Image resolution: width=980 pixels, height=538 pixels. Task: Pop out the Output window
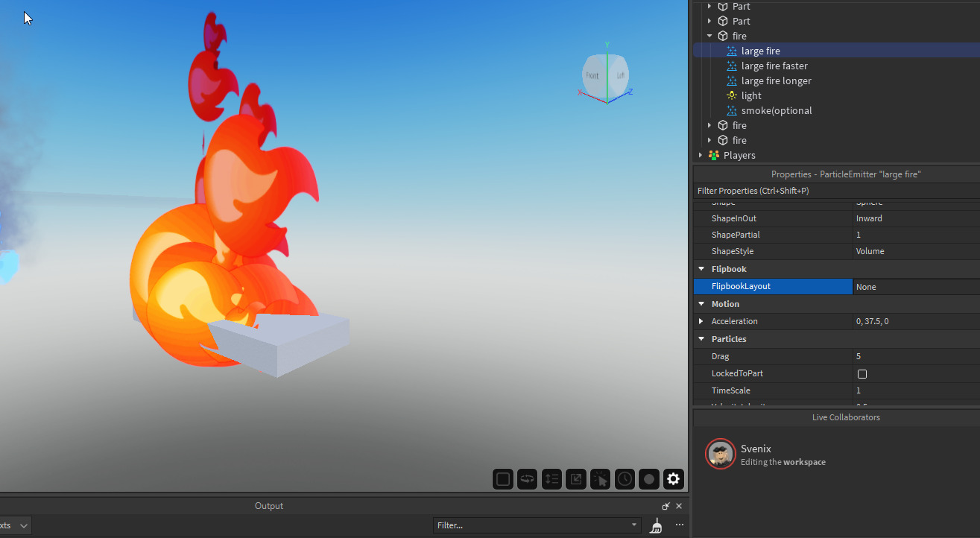pos(665,505)
